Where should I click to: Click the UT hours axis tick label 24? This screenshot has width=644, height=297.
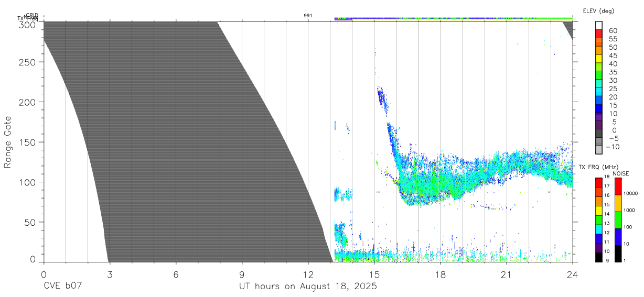click(572, 274)
